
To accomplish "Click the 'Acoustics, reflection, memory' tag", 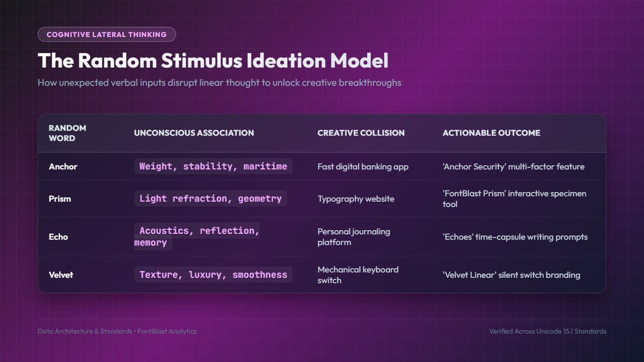I will click(197, 237).
